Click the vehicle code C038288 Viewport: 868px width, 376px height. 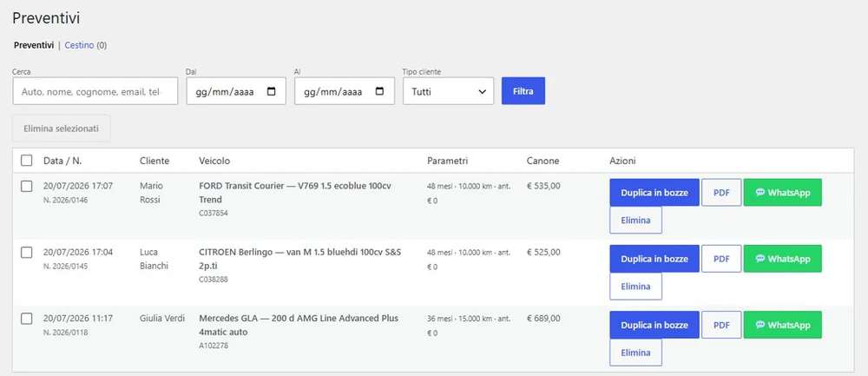[x=214, y=280]
